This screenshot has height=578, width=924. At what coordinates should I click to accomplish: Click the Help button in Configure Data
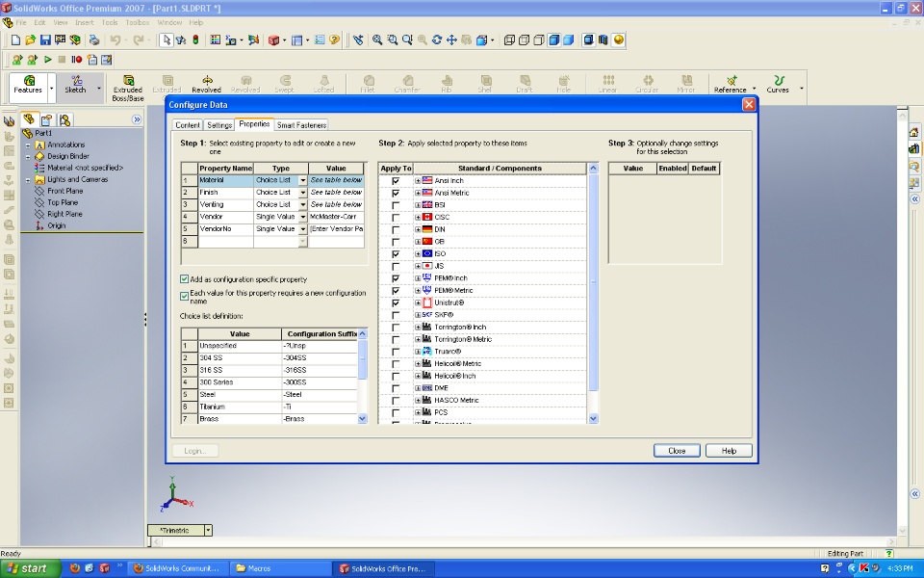point(729,451)
